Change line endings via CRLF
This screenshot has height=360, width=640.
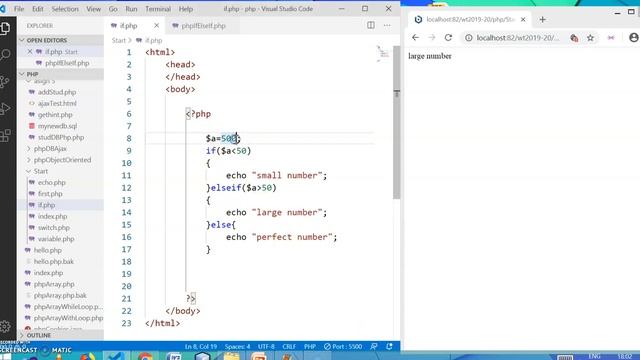tap(289, 347)
